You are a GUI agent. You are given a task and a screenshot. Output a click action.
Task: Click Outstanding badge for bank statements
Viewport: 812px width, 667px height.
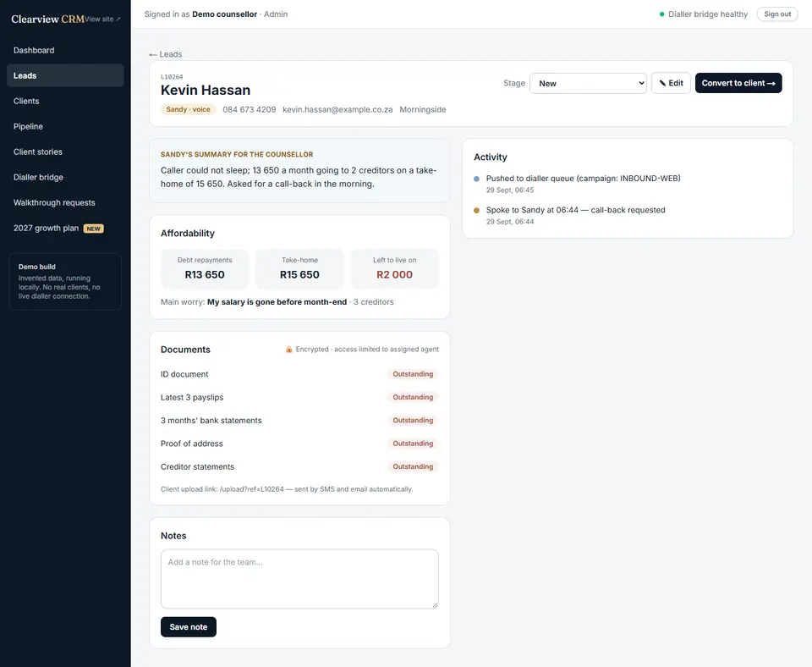coord(413,421)
